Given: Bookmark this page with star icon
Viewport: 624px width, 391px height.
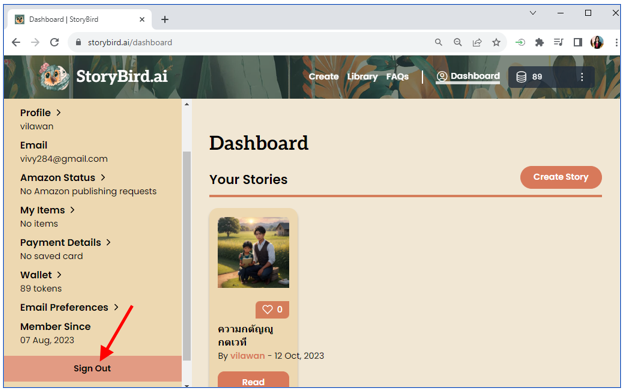Looking at the screenshot, I should coord(496,42).
